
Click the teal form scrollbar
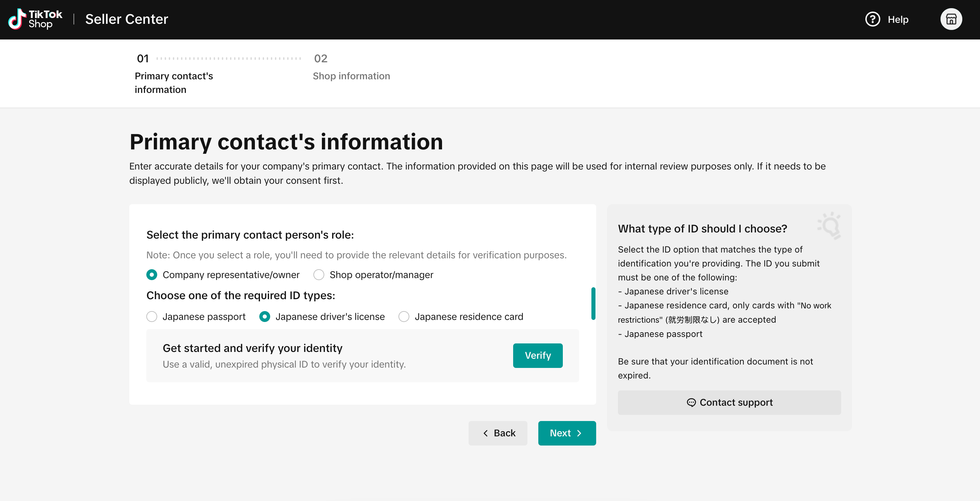click(x=593, y=304)
